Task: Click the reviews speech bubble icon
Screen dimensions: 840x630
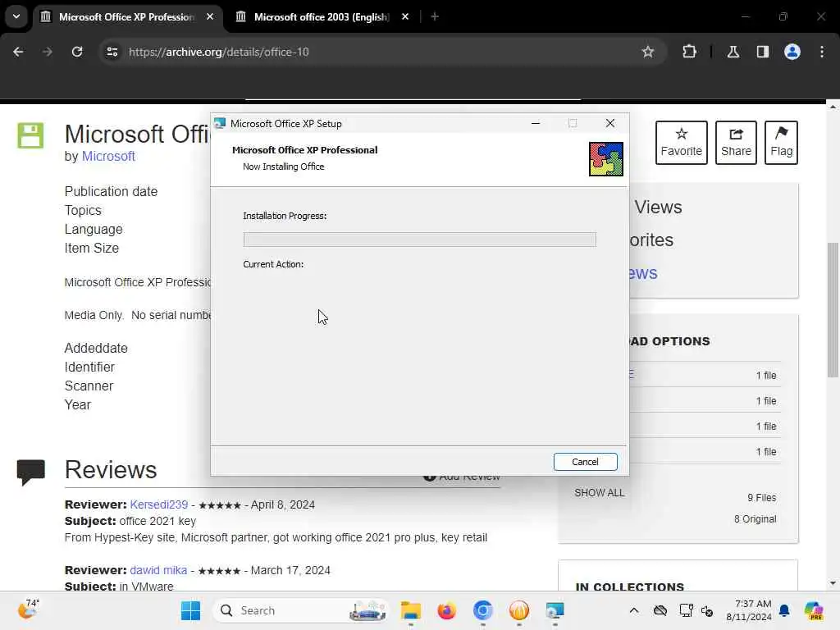Action: (30, 472)
